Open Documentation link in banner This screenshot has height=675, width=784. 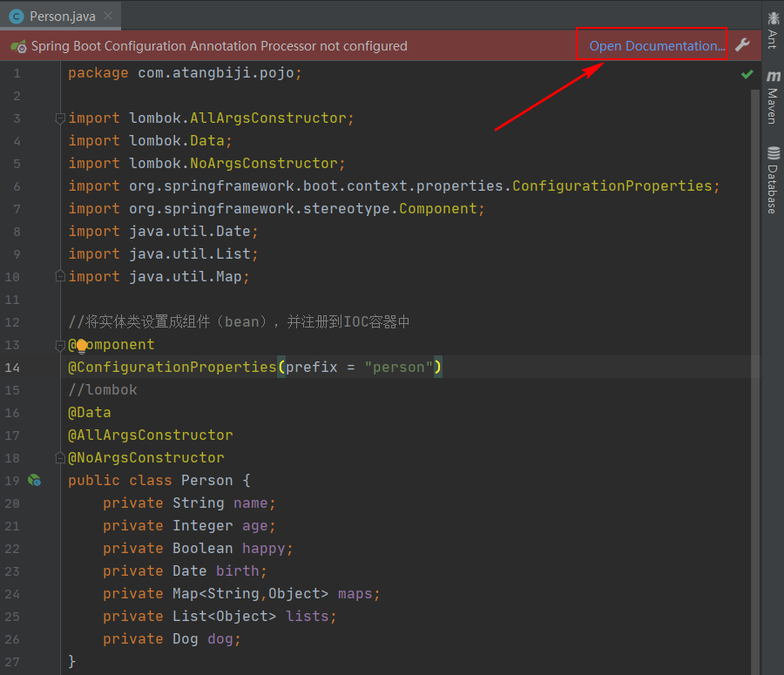(657, 46)
